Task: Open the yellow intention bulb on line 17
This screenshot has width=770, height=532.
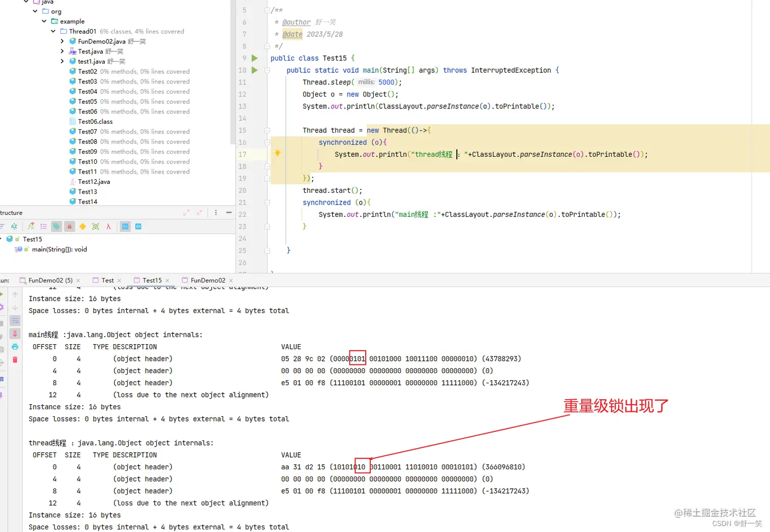Action: 278,153
